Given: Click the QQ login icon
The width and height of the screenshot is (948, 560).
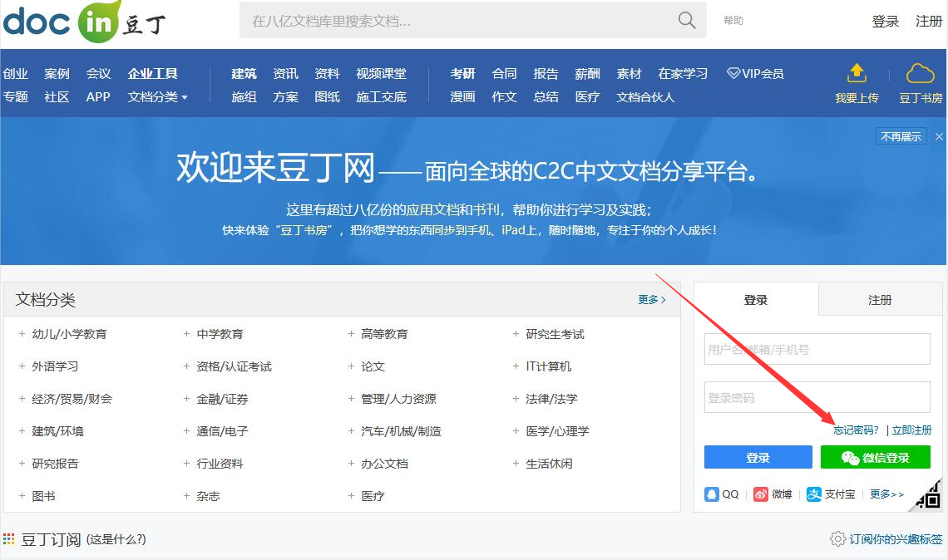Looking at the screenshot, I should pos(712,494).
